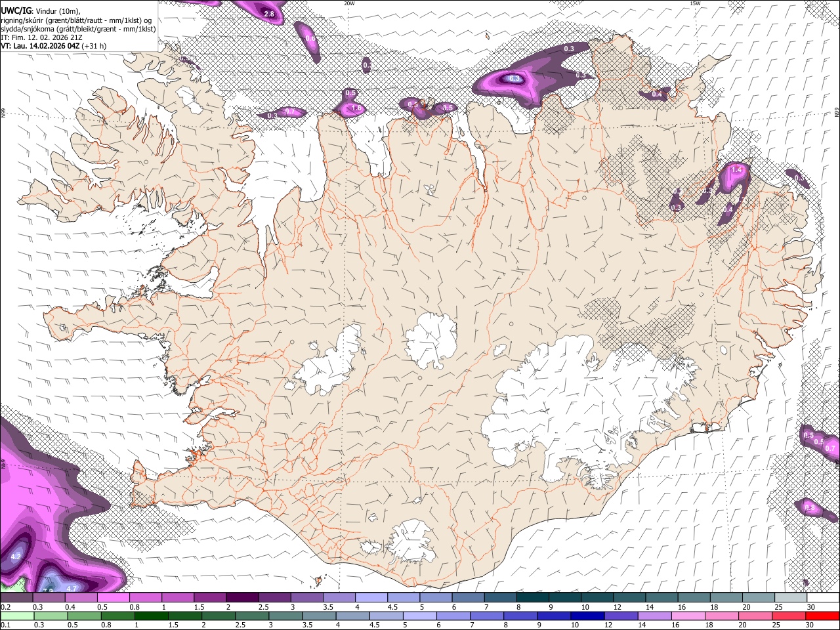Click the '0.1' tick label of the lower legend
Screen dimensions: 840x630
pyautogui.click(x=6, y=625)
